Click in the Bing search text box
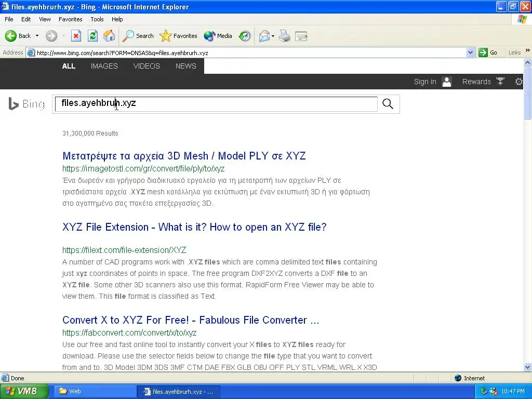The image size is (532, 399). 216,104
